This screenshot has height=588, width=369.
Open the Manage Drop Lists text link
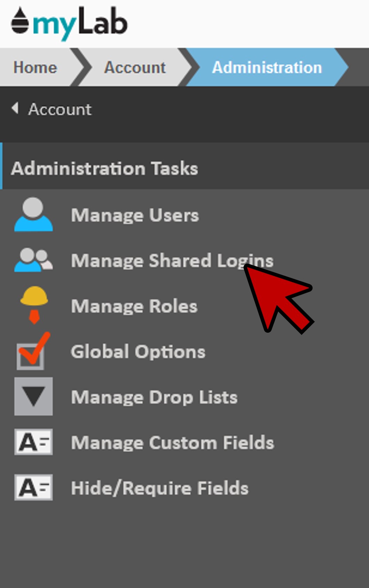(x=154, y=397)
